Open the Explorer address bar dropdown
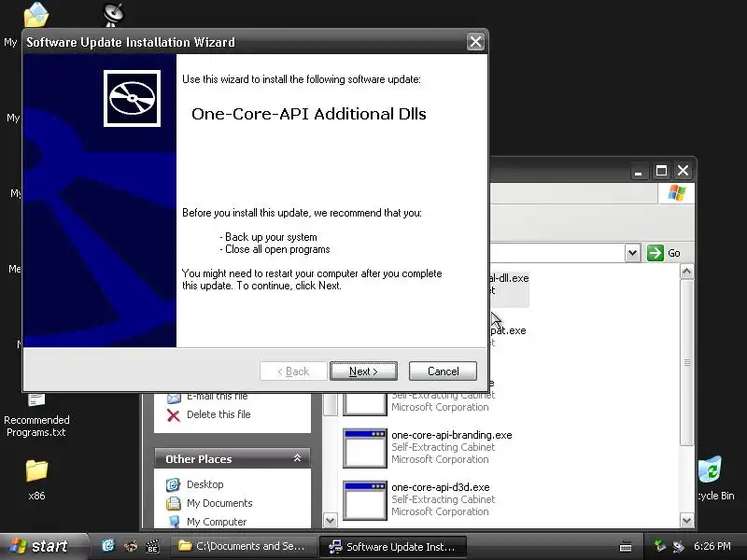The width and height of the screenshot is (747, 560). pos(632,253)
